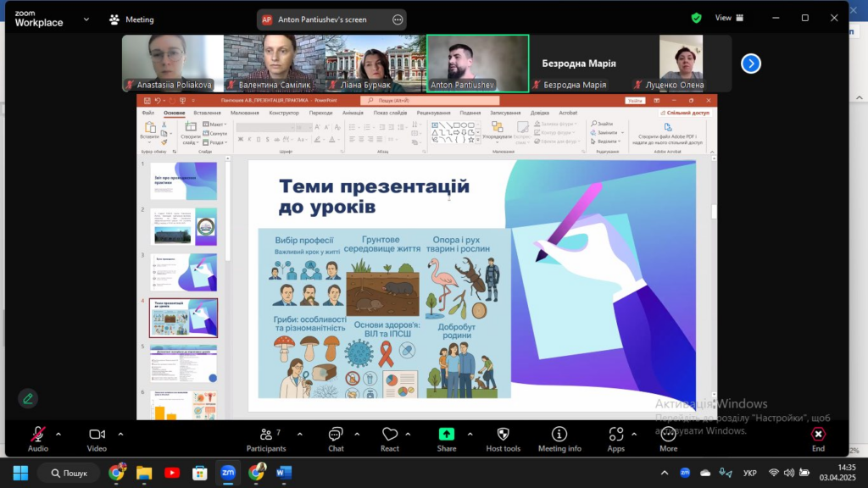The height and width of the screenshot is (488, 868).
Task: Click the Увійти sign-in button
Action: (635, 101)
